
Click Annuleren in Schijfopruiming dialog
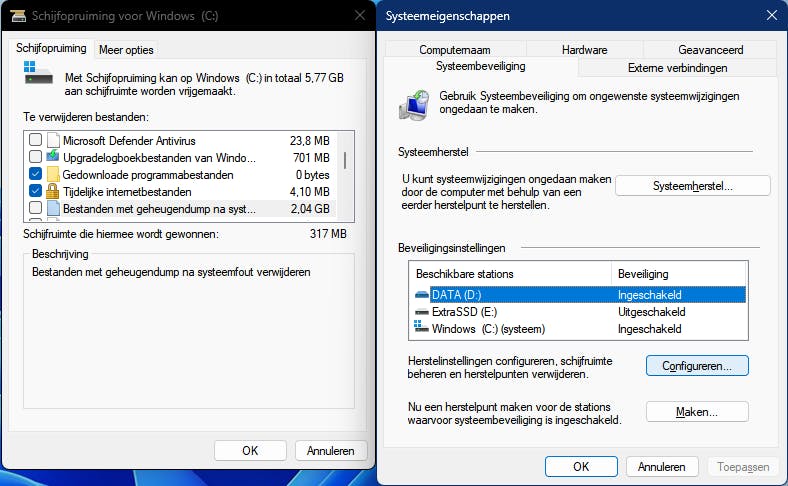click(x=331, y=450)
